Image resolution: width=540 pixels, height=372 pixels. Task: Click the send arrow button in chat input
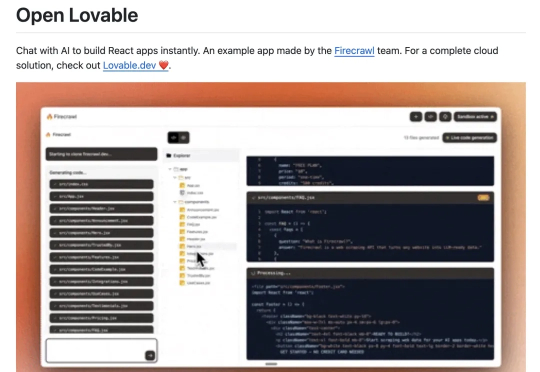pyautogui.click(x=150, y=355)
